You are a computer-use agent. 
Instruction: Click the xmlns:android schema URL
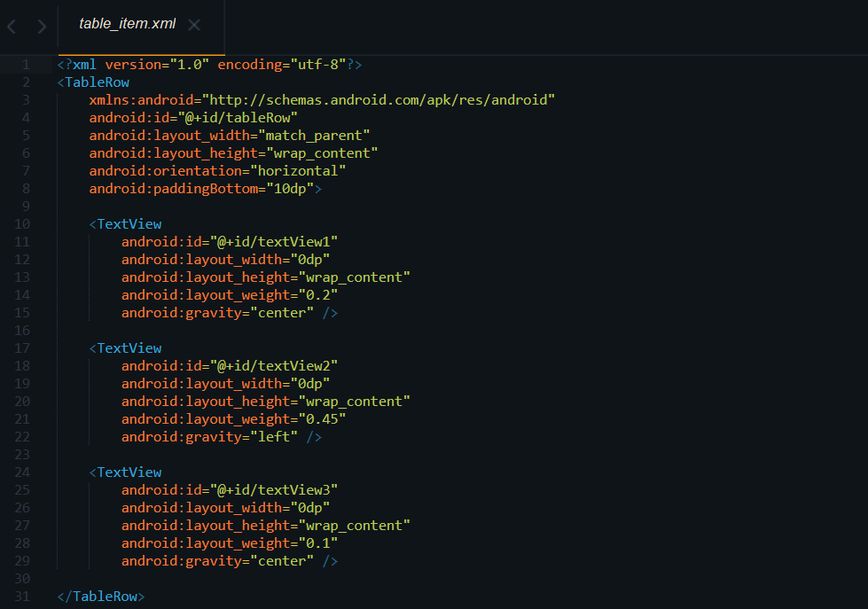[379, 100]
